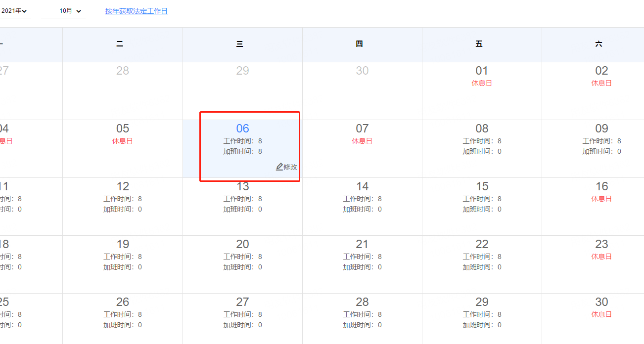The width and height of the screenshot is (644, 344).
Task: Select October 20 calendar day
Action: point(243,264)
